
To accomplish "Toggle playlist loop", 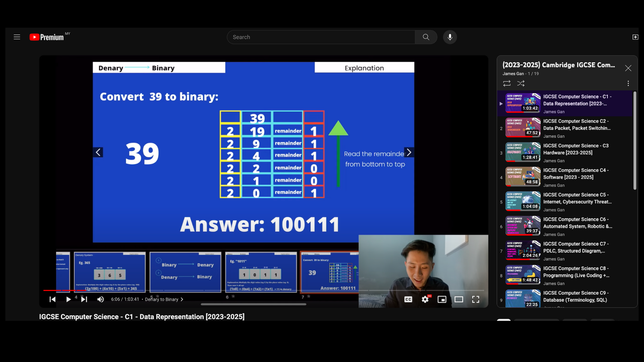I will (x=507, y=83).
